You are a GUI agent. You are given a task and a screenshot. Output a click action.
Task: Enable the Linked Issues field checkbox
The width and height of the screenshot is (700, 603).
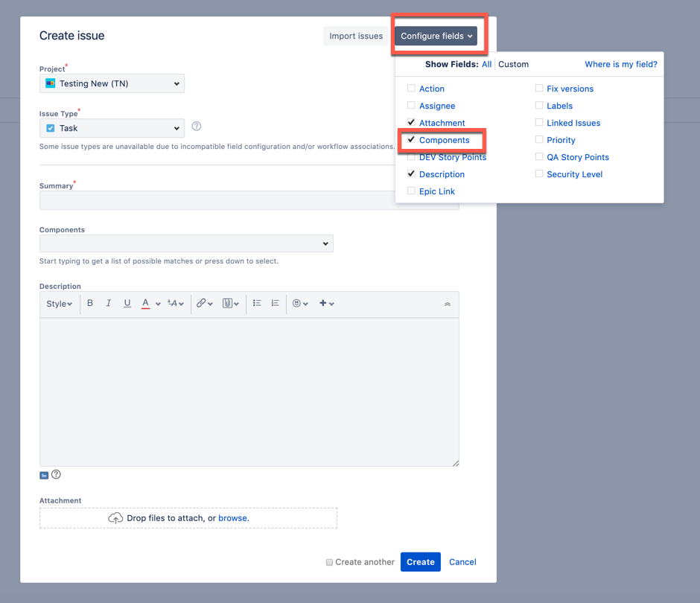[x=539, y=122]
